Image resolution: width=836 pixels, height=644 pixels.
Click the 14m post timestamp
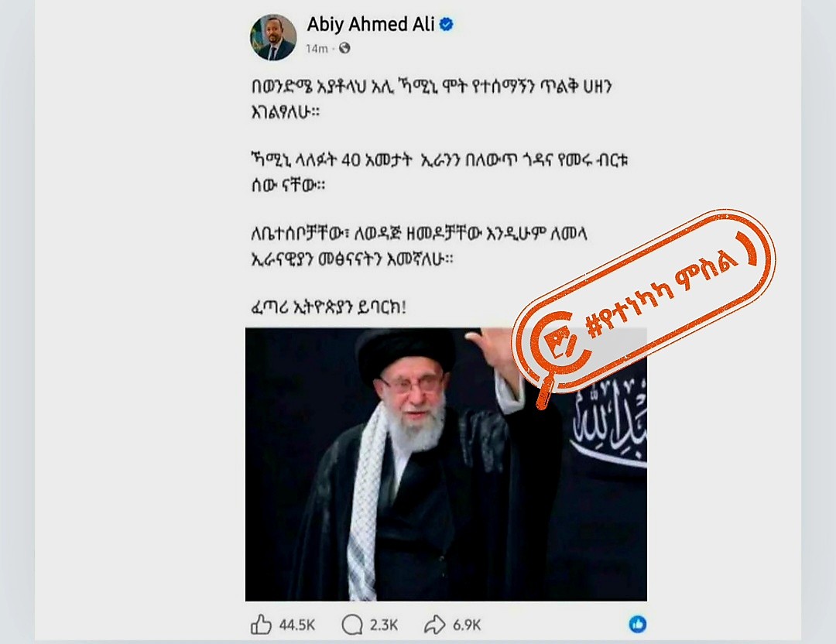317,49
